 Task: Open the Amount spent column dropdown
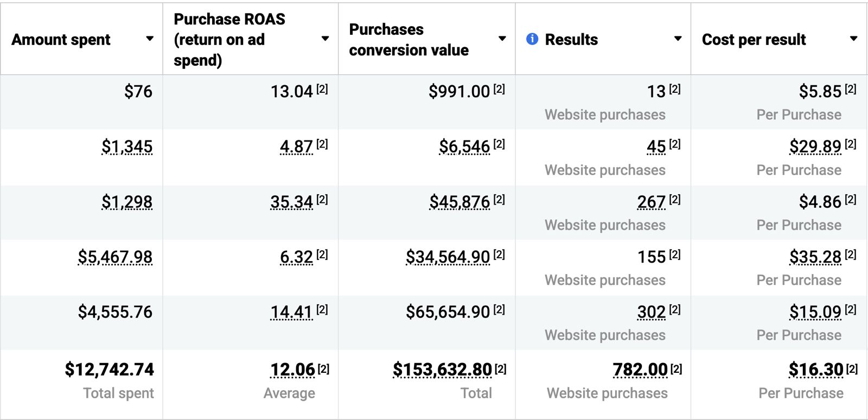point(150,39)
